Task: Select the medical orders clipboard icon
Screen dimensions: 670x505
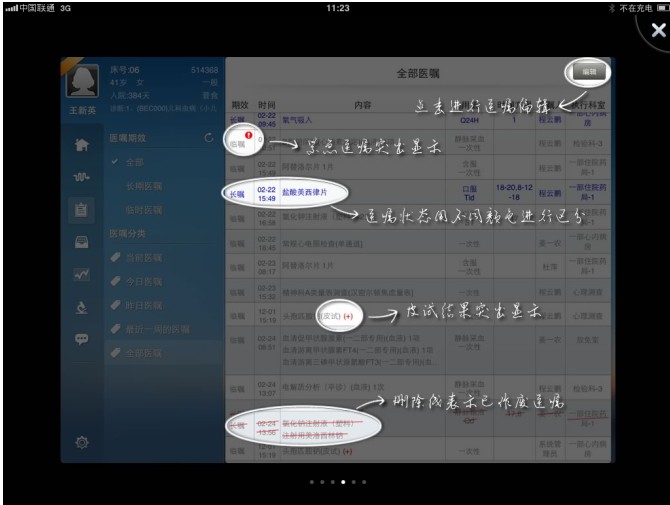Action: [x=81, y=209]
